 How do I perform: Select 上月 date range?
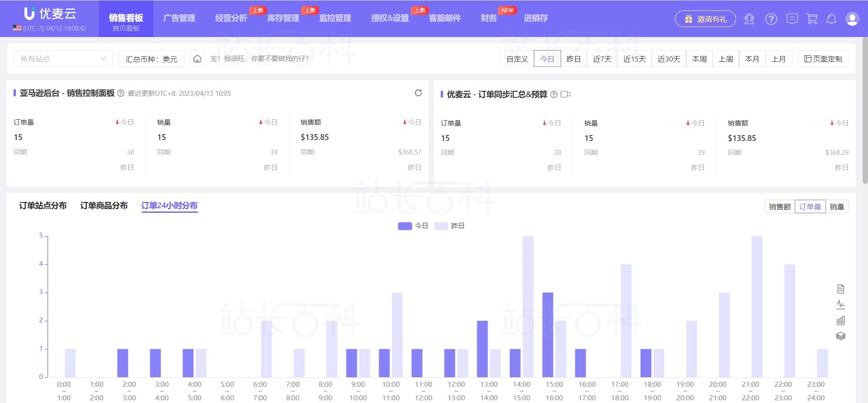pos(778,59)
